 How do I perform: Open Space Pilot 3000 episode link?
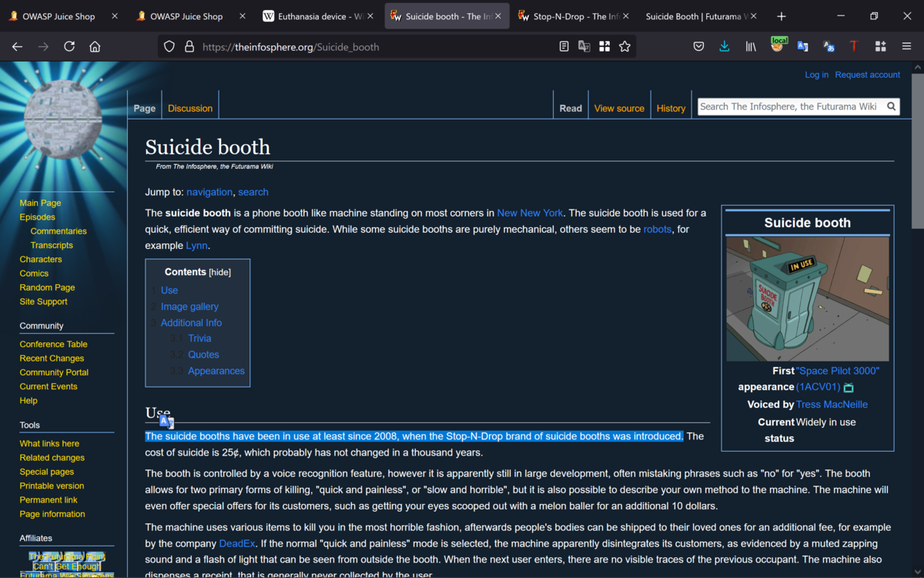[x=837, y=371]
